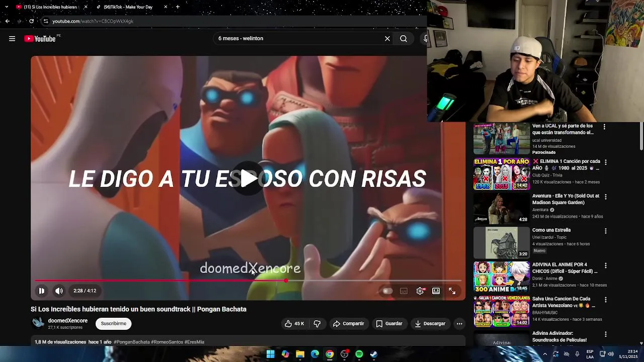The width and height of the screenshot is (644, 362).
Task: Open the #PonganBachata hashtag
Action: pyautogui.click(x=132, y=342)
